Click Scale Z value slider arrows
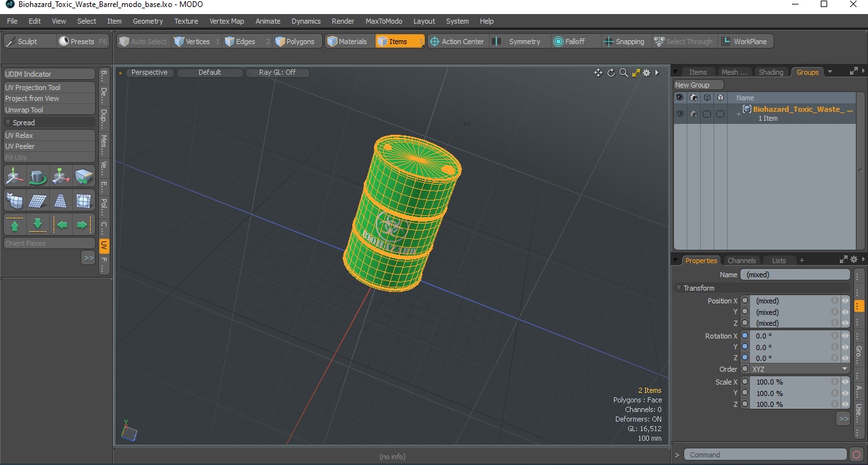The image size is (868, 465). point(845,404)
